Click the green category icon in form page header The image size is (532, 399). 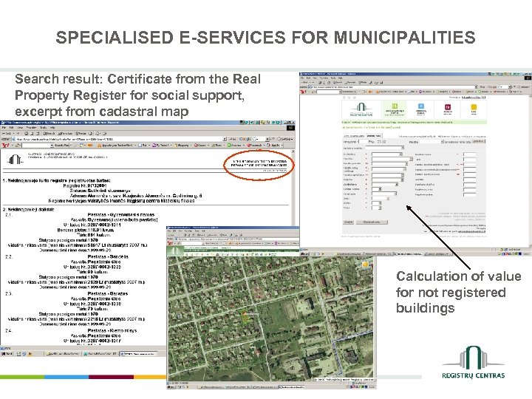point(395,106)
